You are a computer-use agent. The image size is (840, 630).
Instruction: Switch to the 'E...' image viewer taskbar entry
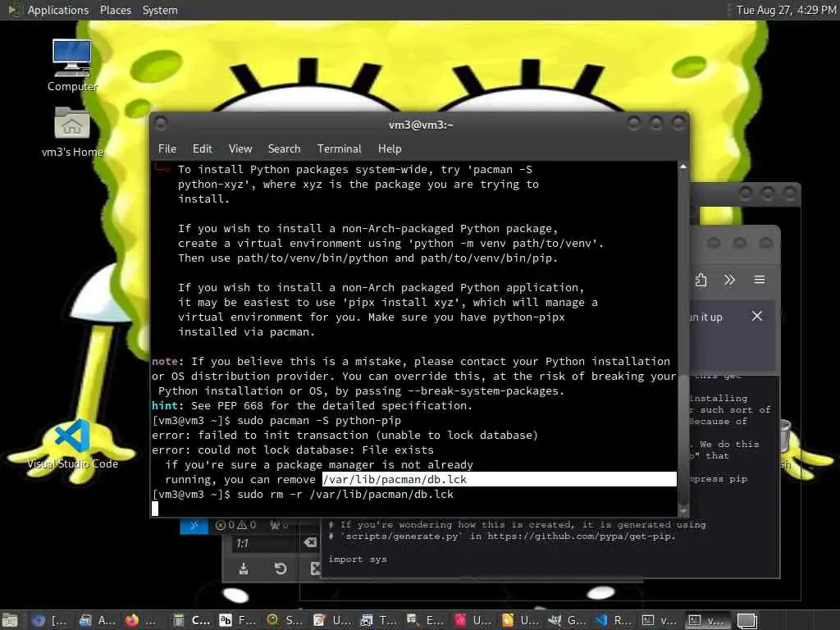[426, 620]
